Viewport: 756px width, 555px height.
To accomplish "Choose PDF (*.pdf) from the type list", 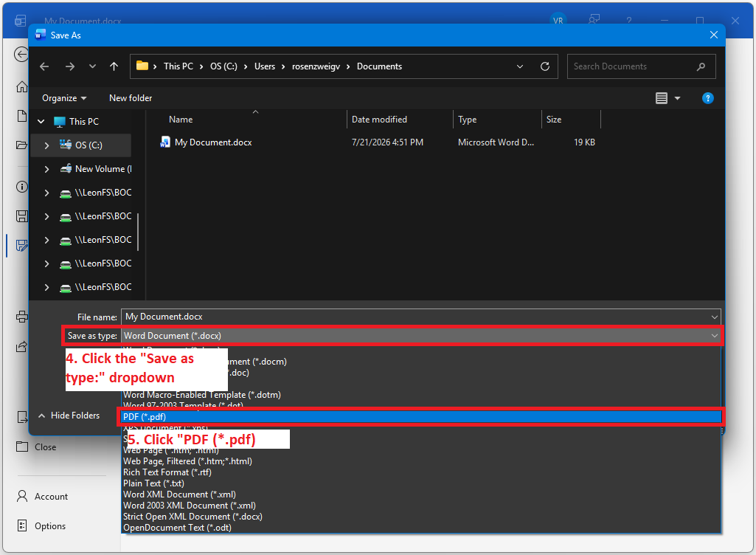I will (x=420, y=417).
